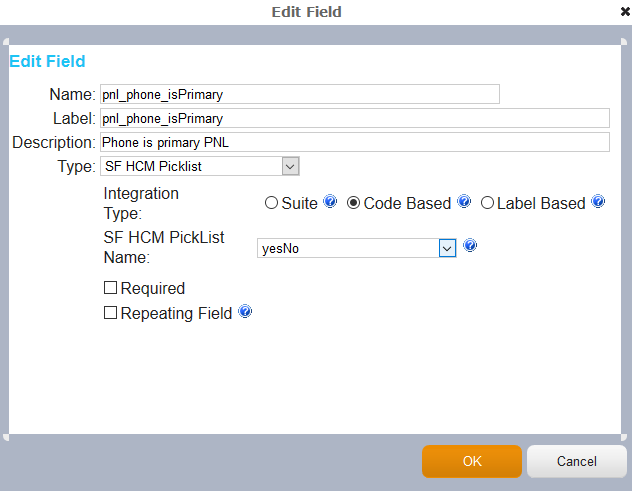The image size is (632, 495).
Task: Open the Type dropdown showing SF HCM Picklist
Action: pyautogui.click(x=200, y=166)
